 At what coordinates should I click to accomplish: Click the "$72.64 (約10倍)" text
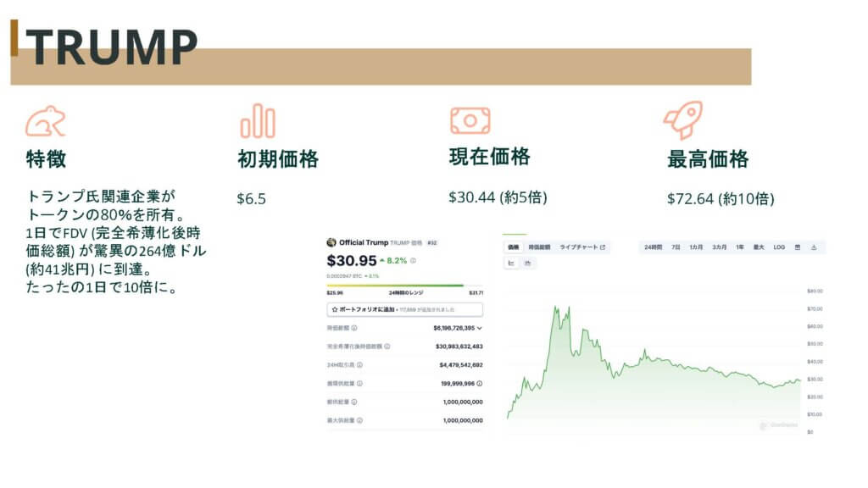[x=721, y=198]
